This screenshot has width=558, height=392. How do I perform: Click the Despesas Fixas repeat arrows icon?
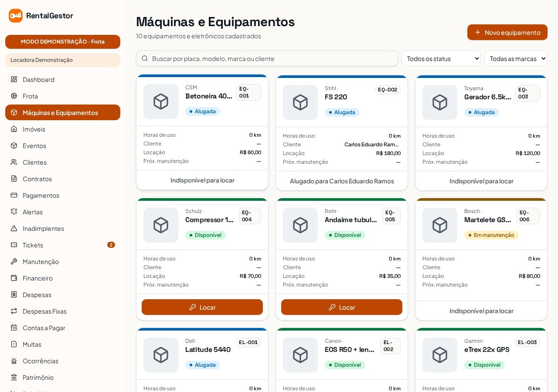point(14,311)
